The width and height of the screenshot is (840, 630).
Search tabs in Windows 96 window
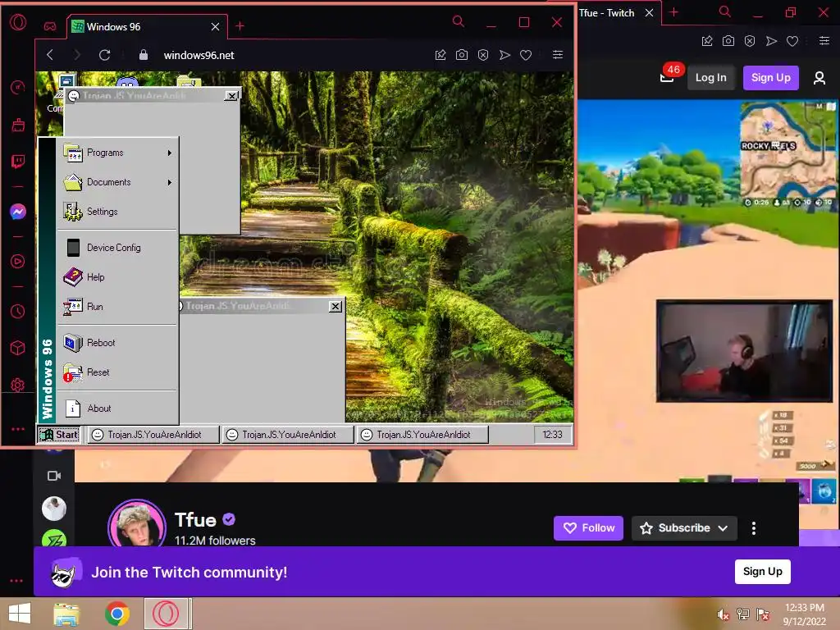[x=458, y=21]
